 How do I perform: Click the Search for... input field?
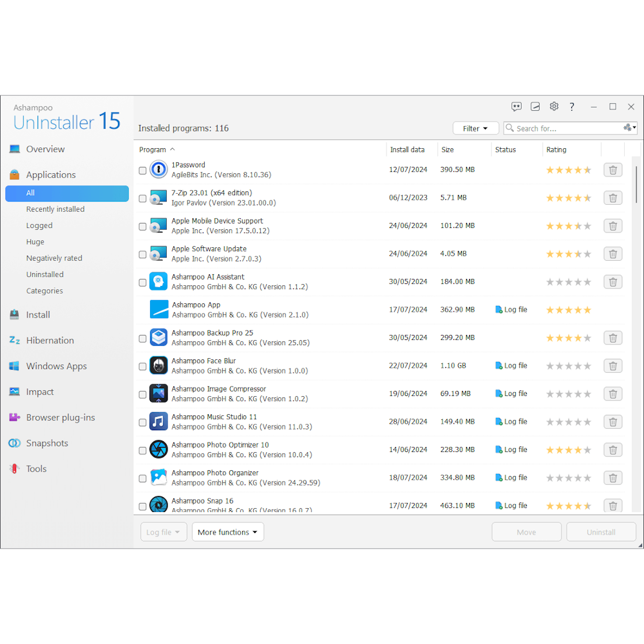569,128
